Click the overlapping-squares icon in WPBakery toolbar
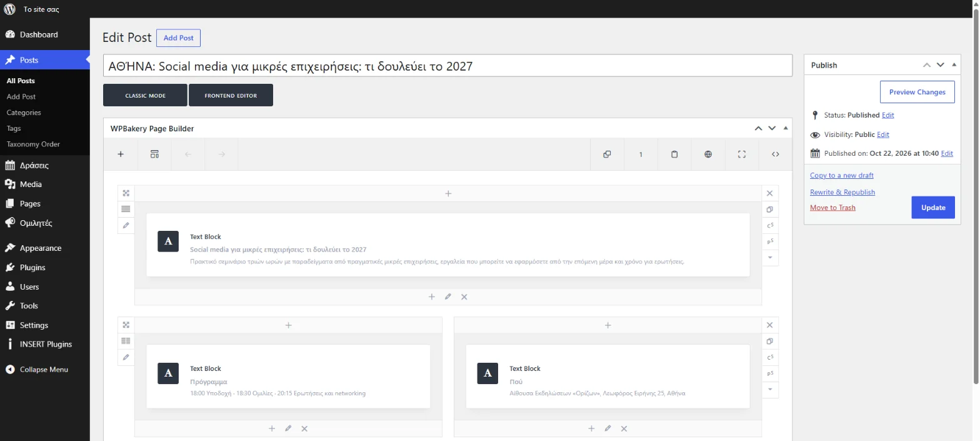 [607, 154]
